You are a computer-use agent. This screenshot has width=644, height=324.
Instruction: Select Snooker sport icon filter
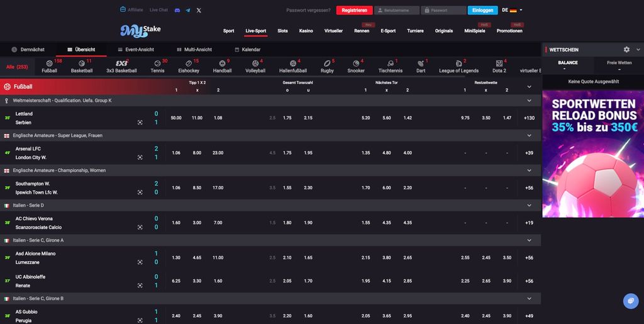coord(356,67)
